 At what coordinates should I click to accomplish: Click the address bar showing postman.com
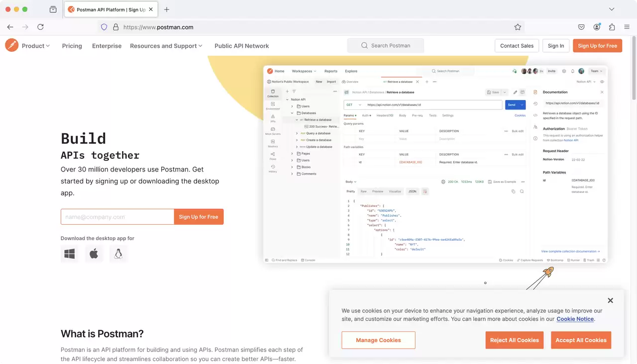(311, 27)
